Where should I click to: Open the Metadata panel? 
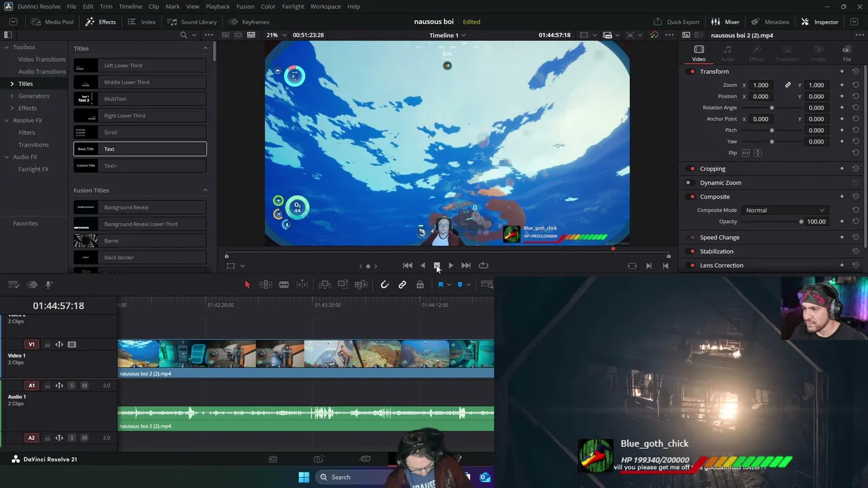click(x=770, y=22)
